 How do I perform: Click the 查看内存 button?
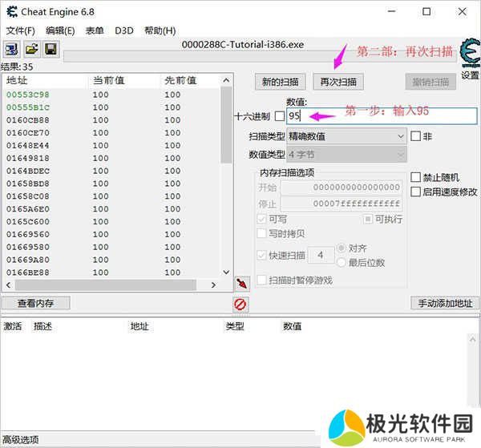click(x=35, y=303)
